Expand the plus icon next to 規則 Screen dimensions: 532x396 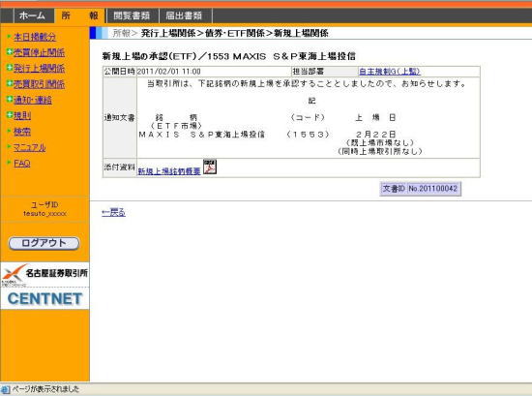pos(10,115)
